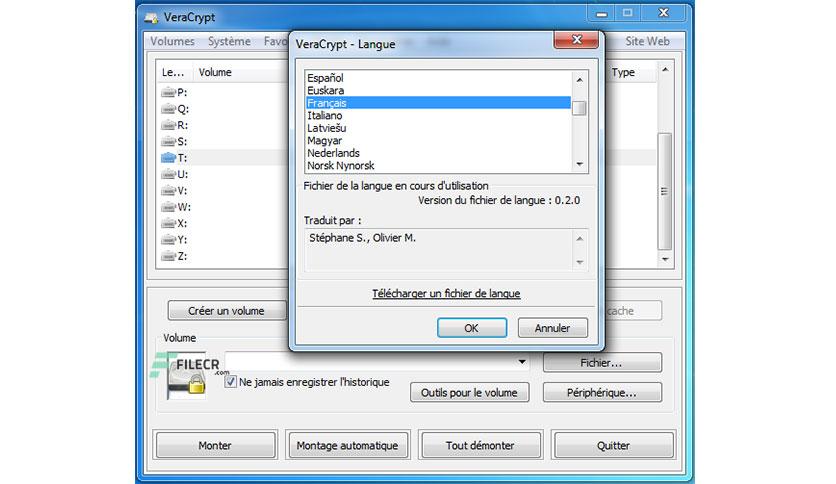Image resolution: width=836 pixels, height=484 pixels.
Task: Select the R: drive icon
Action: (168, 125)
